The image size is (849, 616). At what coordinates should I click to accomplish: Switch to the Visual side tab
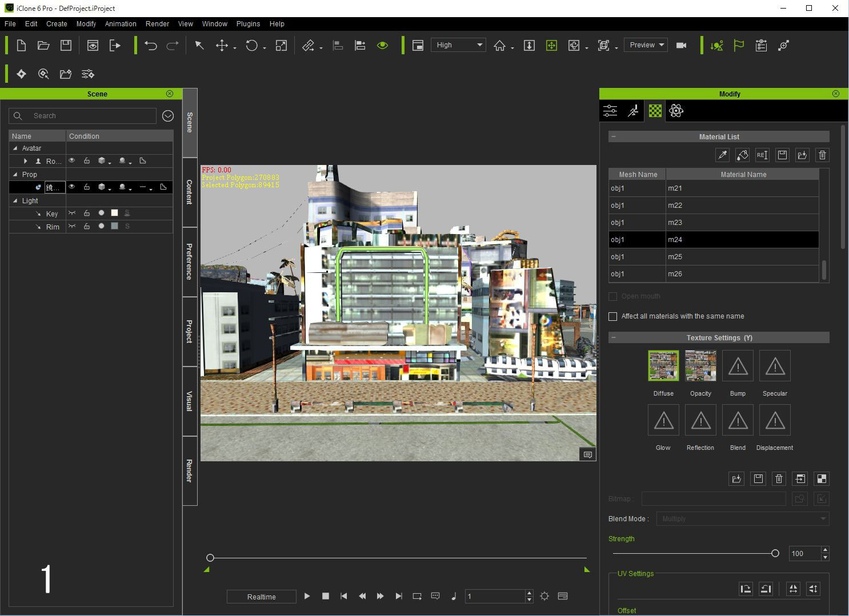[190, 401]
